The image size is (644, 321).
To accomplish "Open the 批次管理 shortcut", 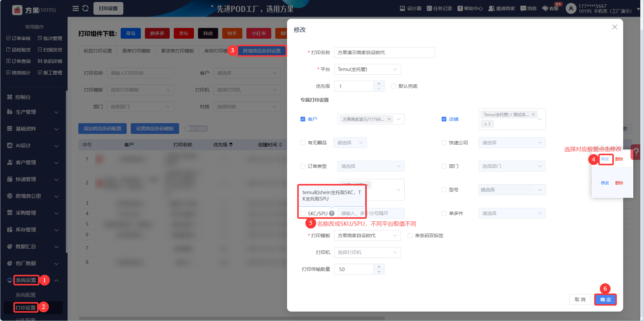I will [x=50, y=38].
